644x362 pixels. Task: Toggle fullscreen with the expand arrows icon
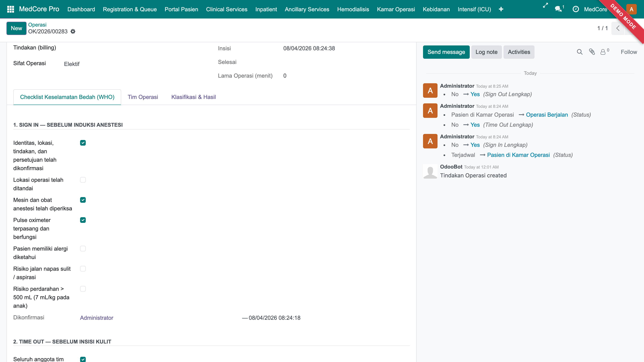(x=546, y=5)
